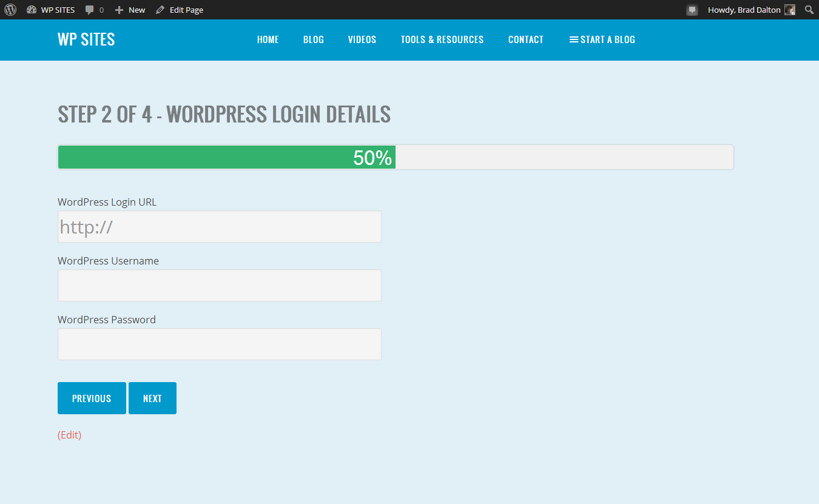Image resolution: width=819 pixels, height=504 pixels.
Task: Open the comments bubble icon
Action: click(x=90, y=10)
